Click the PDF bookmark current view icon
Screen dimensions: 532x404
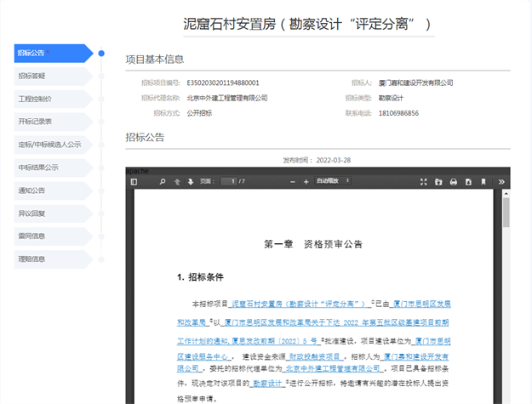483,182
